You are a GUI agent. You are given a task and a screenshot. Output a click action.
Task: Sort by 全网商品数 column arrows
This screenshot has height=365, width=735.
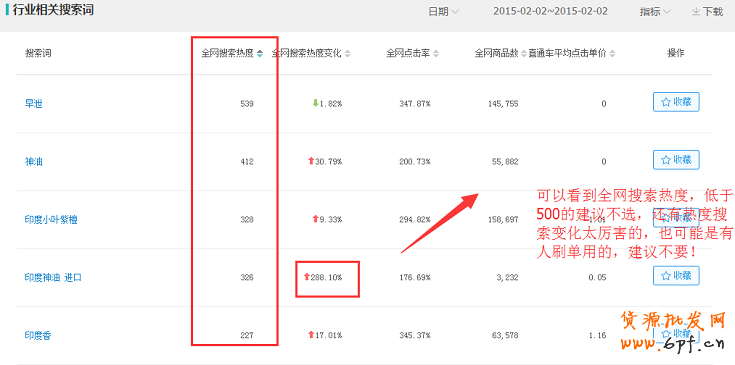(524, 53)
